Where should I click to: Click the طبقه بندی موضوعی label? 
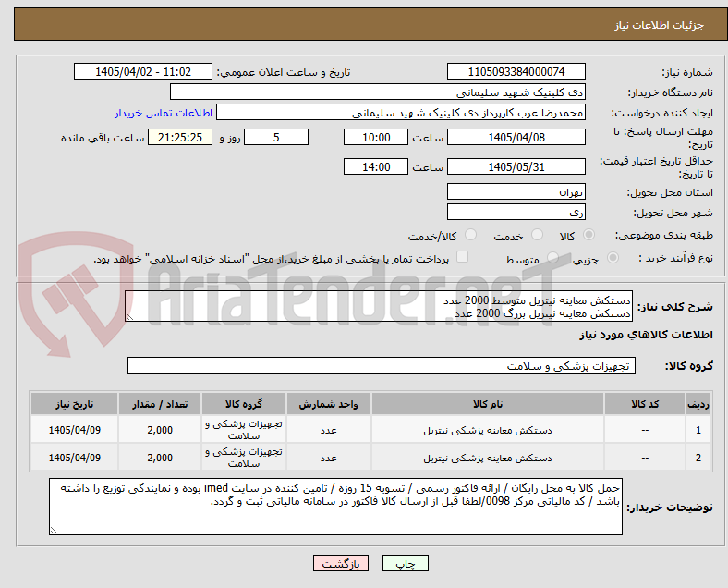pos(664,236)
